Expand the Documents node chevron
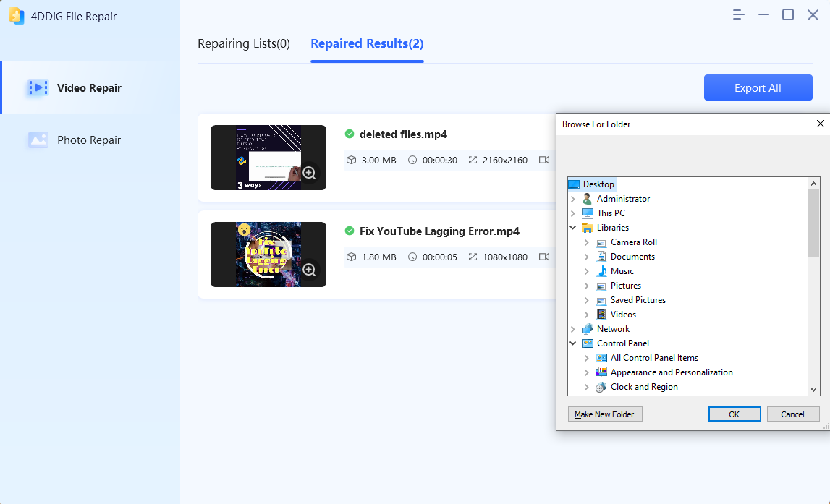This screenshot has width=830, height=504. coord(587,257)
